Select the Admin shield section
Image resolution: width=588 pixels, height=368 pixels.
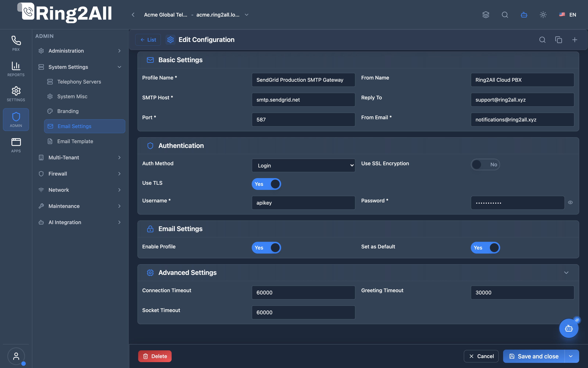pyautogui.click(x=16, y=119)
